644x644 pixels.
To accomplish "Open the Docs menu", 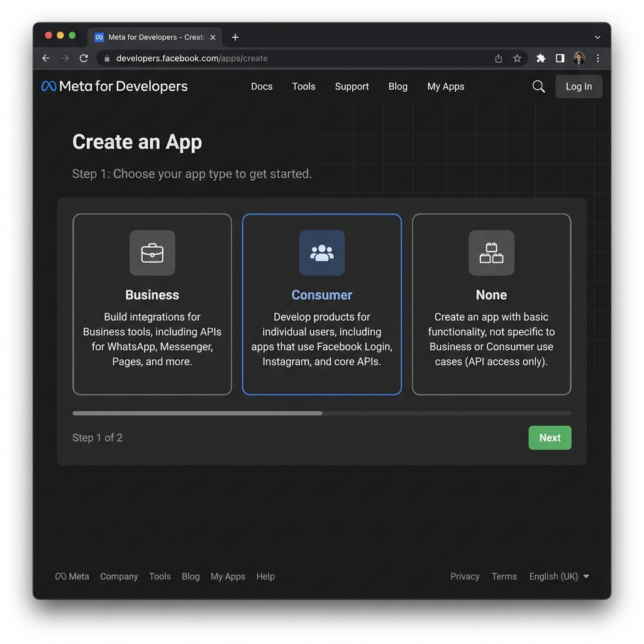I will 262,86.
